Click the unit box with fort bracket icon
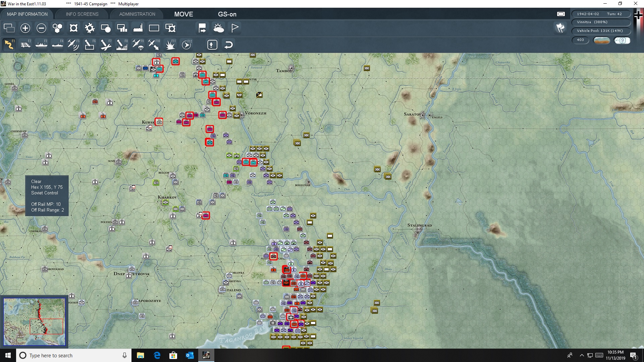The height and width of the screenshot is (362, 644). pyautogui.click(x=170, y=28)
